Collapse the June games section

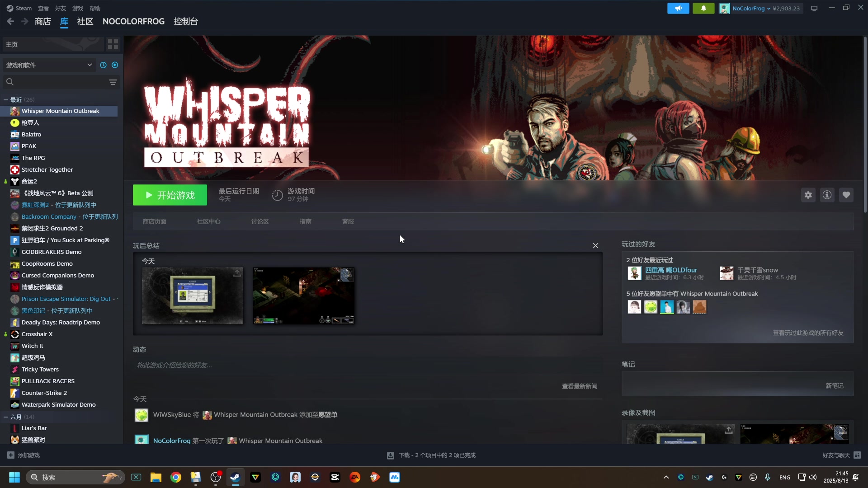pyautogui.click(x=6, y=417)
